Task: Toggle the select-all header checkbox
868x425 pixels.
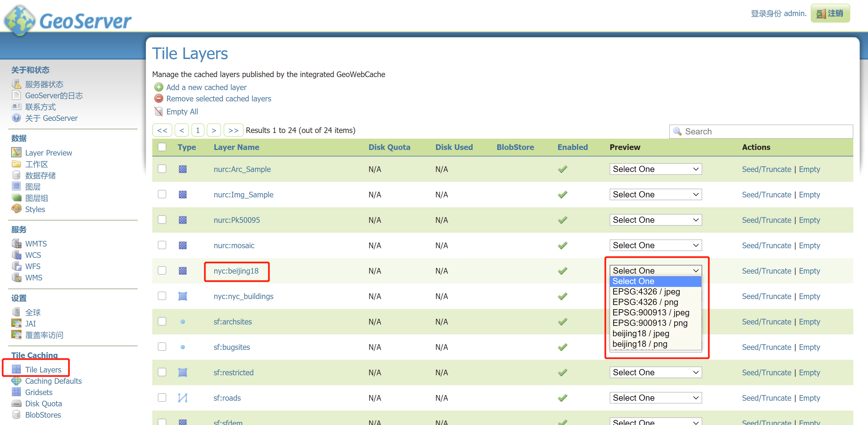Action: [x=162, y=147]
